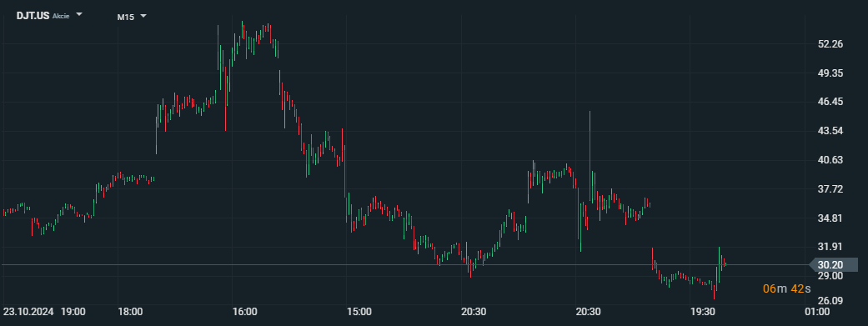Select the DJT.US instrument name label
Screen dimensions: 868x326
click(33, 16)
